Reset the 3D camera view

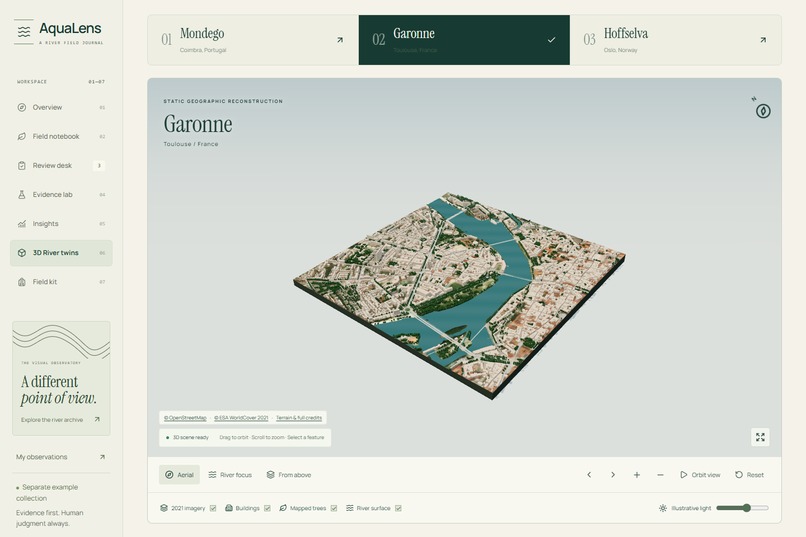[749, 475]
